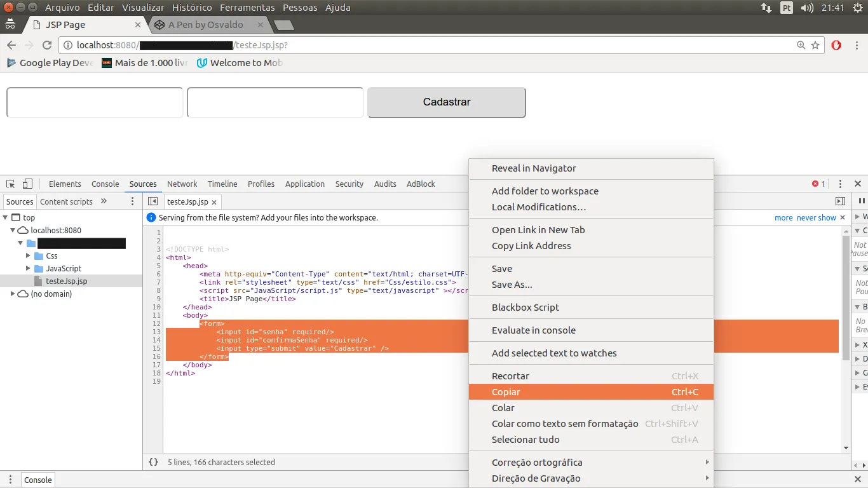Reload the page with refresh icon

point(46,45)
